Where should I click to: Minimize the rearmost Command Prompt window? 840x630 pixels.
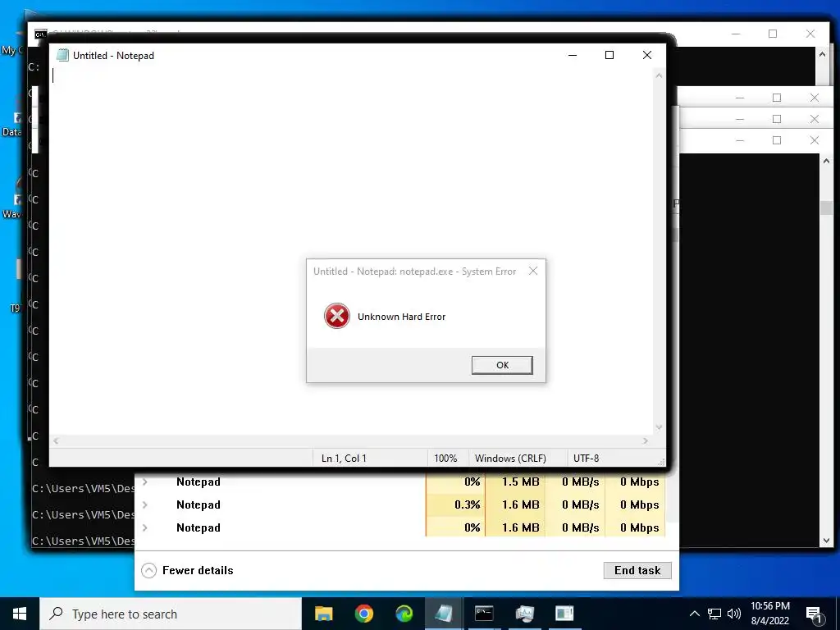coord(736,34)
